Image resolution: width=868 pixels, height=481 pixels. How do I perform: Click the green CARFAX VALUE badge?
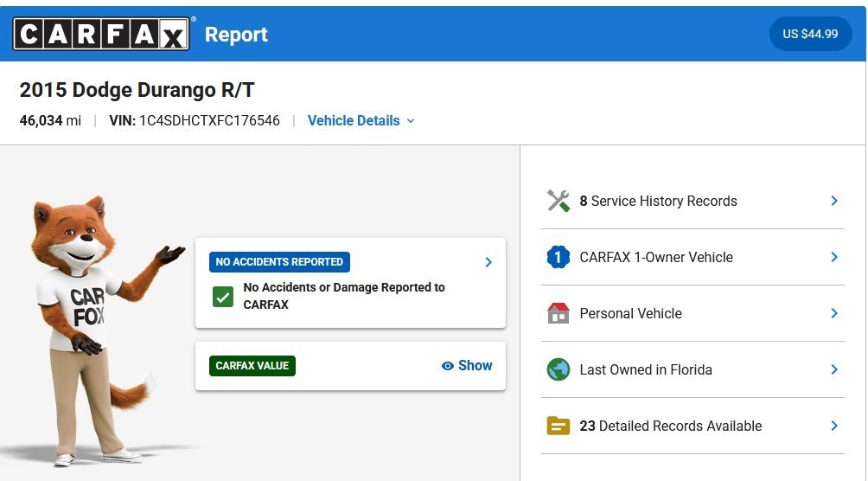pos(252,366)
